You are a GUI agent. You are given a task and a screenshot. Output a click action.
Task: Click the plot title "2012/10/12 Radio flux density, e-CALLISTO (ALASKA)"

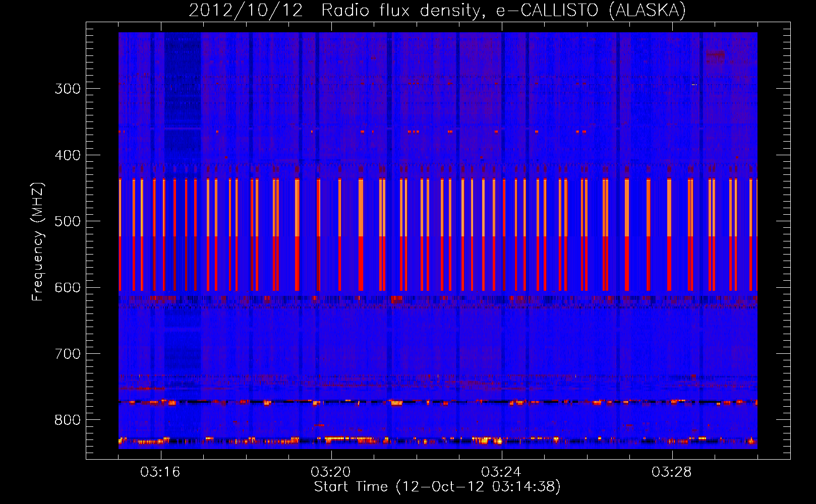point(437,10)
